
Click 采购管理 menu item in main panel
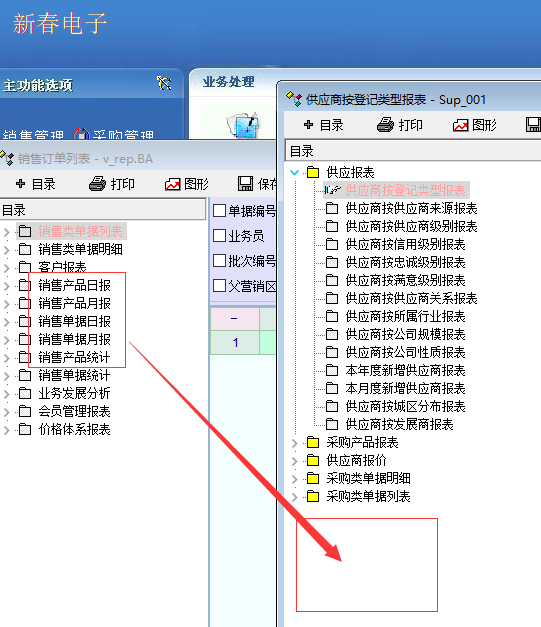pyautogui.click(x=123, y=135)
